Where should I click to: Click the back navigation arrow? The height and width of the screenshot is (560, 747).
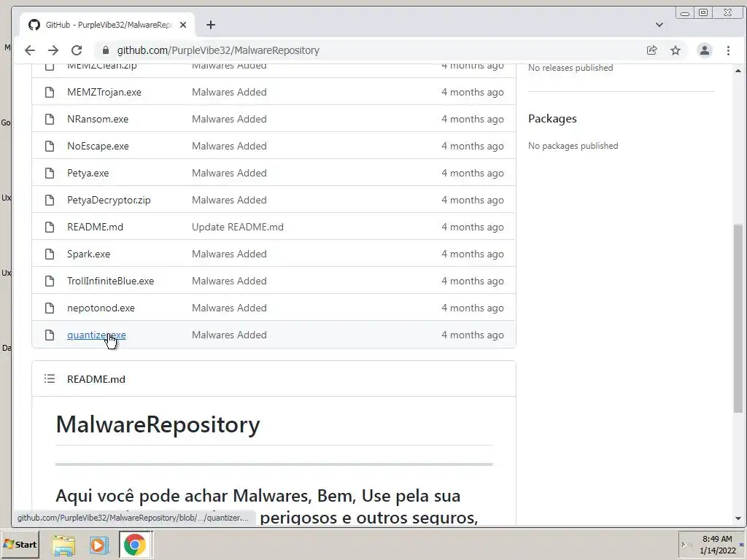click(x=29, y=50)
